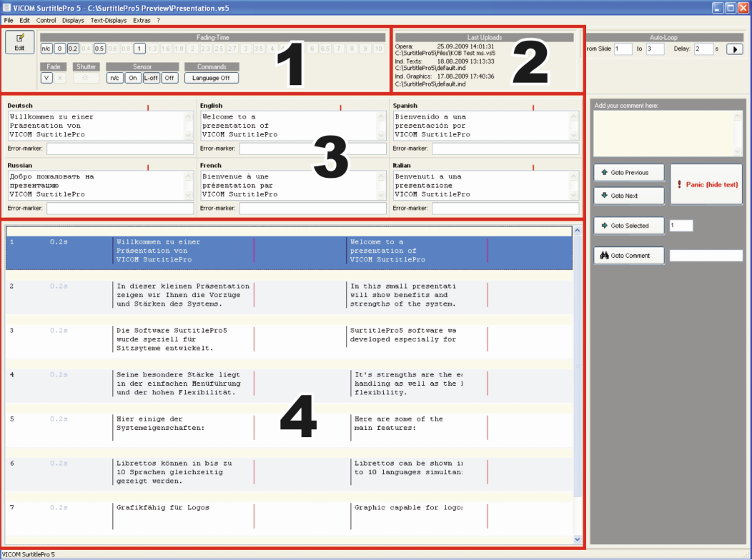Screen dimensions: 752x560
Task: Click status bar text 'VICOM SurtitlePro 5'
Action: point(29,555)
